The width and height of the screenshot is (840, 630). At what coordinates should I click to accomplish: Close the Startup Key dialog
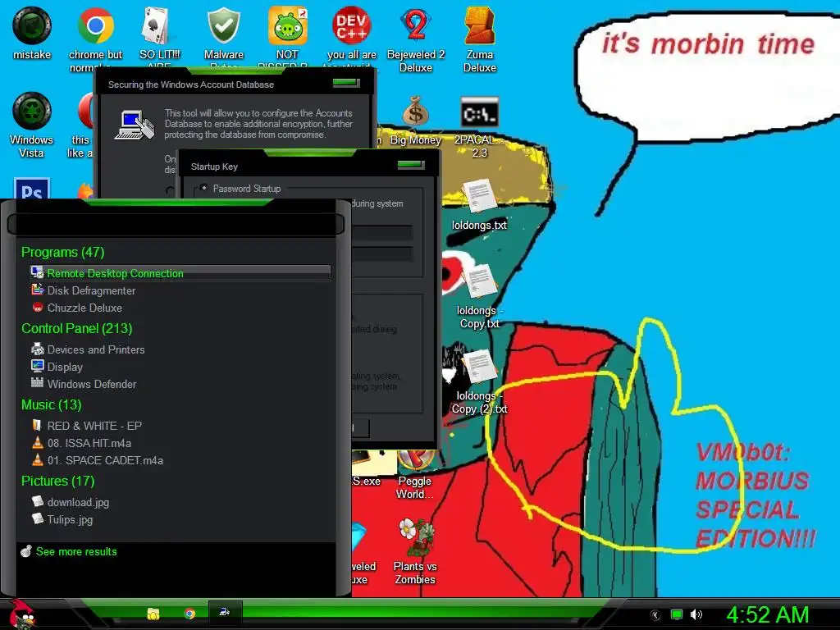411,164
